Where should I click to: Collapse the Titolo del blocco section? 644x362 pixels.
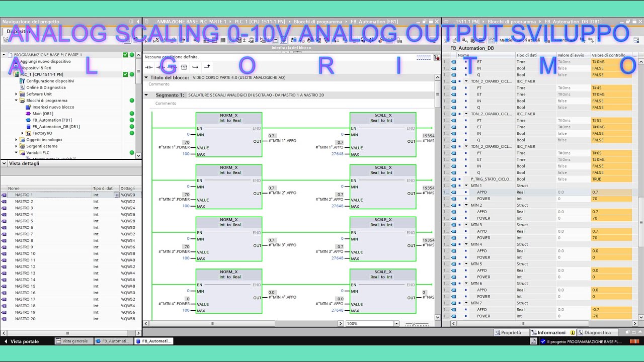coord(146,77)
